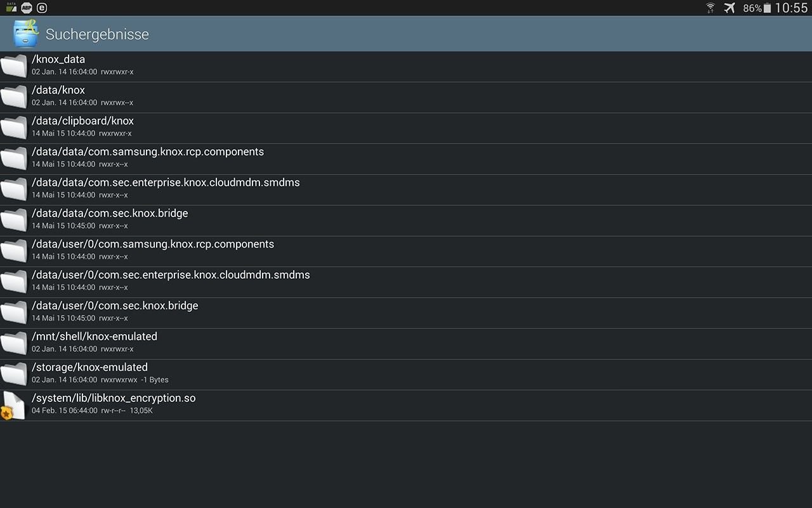812x508 pixels.
Task: Choose /data/user/0/com.sec.knox.bridge path text
Action: [115, 305]
